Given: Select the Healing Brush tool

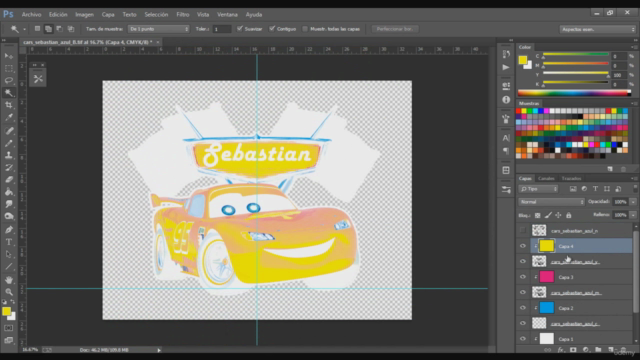Looking at the screenshot, I should coord(9,131).
